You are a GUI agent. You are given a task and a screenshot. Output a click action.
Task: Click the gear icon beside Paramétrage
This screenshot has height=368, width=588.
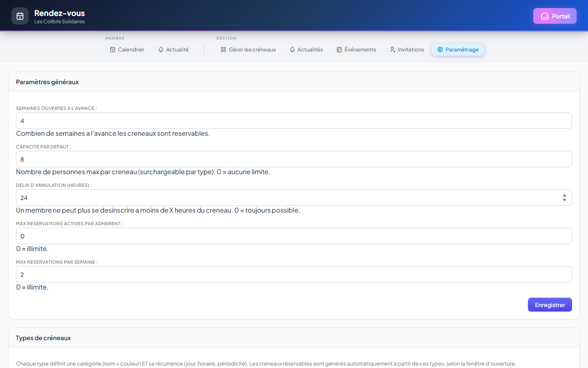click(440, 49)
